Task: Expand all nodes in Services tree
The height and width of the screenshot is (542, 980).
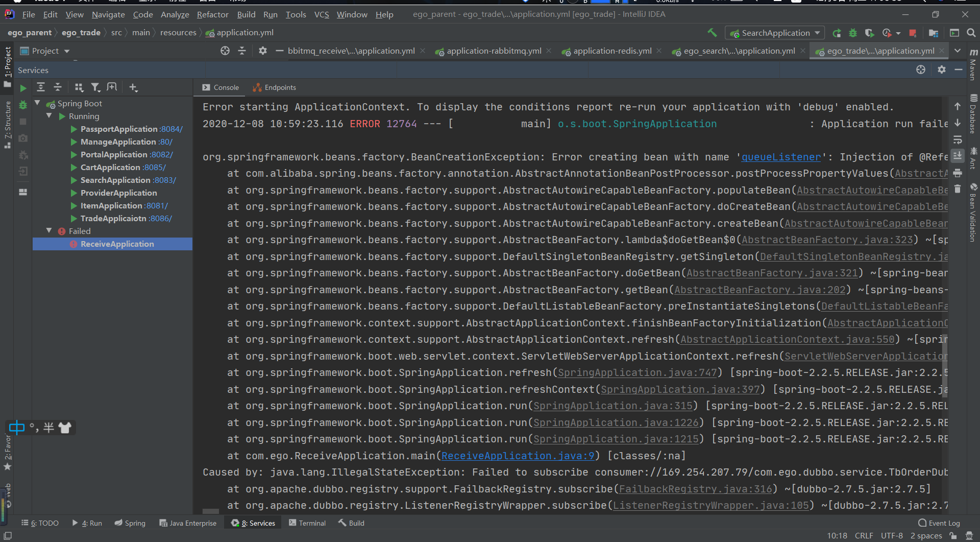Action: pos(41,87)
